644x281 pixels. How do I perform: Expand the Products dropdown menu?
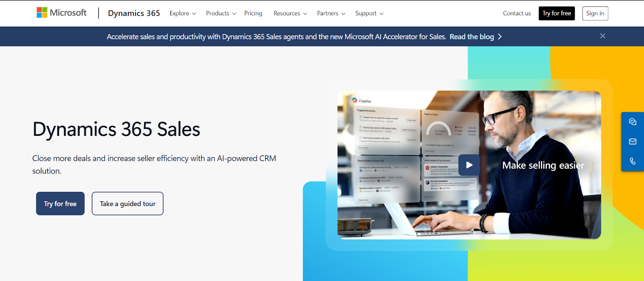pos(221,13)
